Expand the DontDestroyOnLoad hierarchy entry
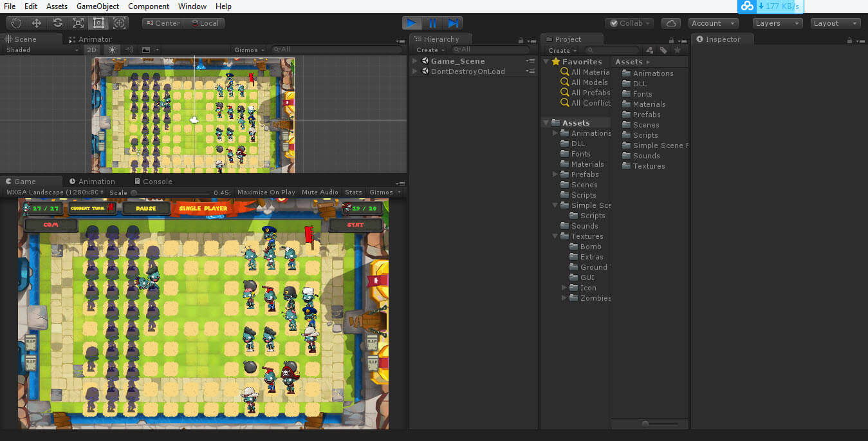 click(x=415, y=71)
